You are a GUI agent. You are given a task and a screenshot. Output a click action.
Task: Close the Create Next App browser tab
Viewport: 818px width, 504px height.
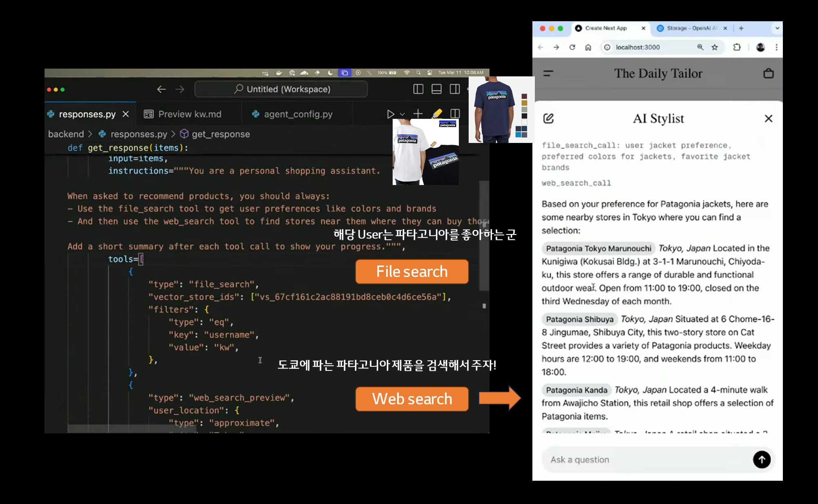tap(644, 28)
